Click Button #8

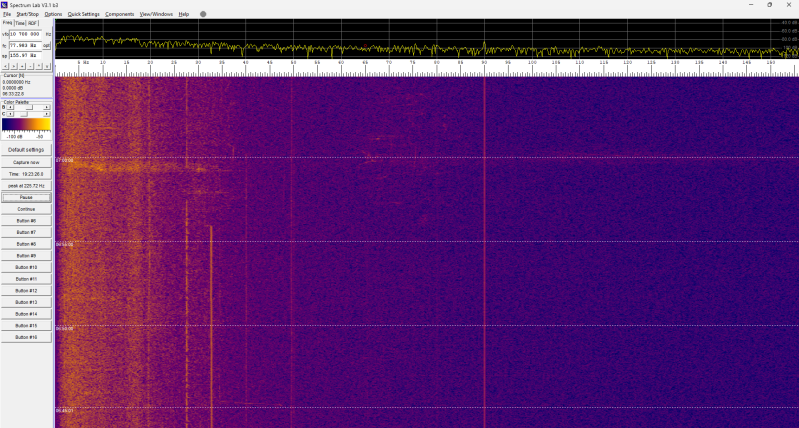pyautogui.click(x=26, y=244)
